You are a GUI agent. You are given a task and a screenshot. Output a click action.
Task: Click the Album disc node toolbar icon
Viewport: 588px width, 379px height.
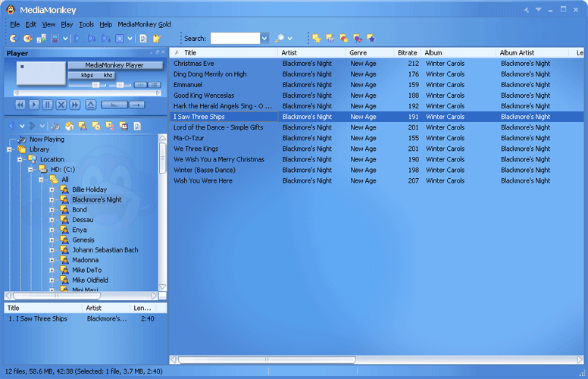point(96,126)
